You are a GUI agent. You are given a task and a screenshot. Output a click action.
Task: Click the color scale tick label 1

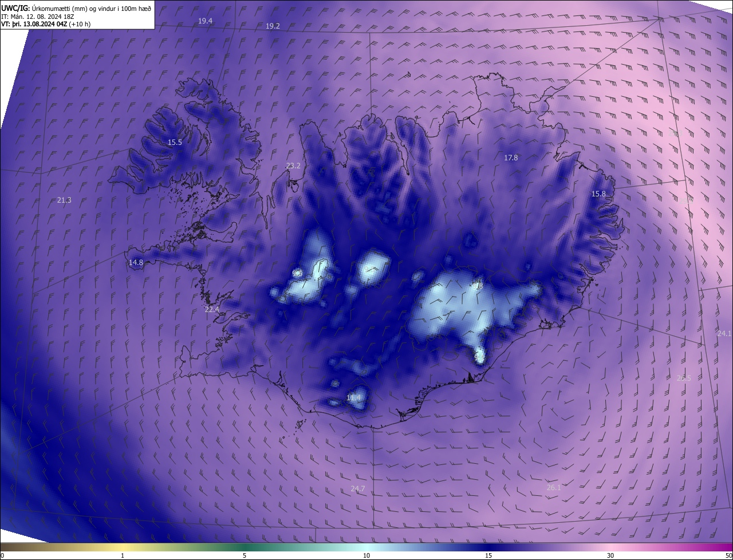click(123, 555)
